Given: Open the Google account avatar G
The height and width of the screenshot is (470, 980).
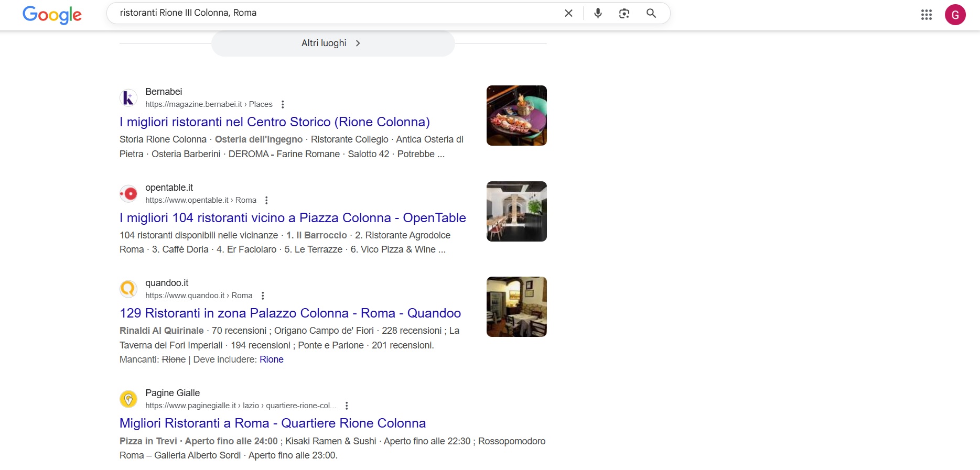Looking at the screenshot, I should (x=955, y=15).
